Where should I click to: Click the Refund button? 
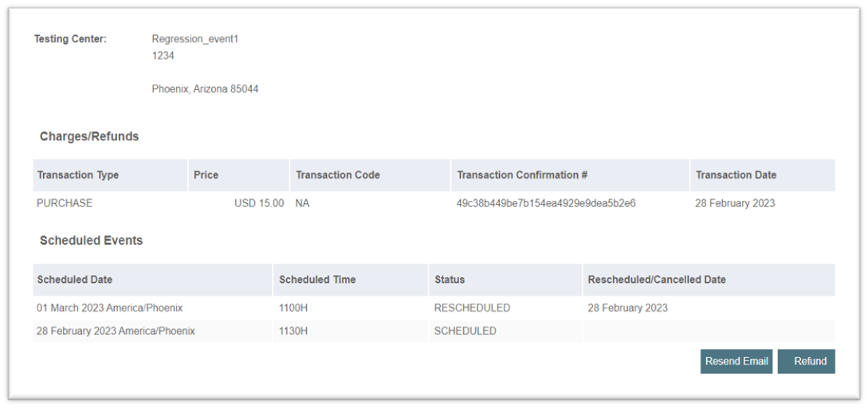pyautogui.click(x=806, y=361)
